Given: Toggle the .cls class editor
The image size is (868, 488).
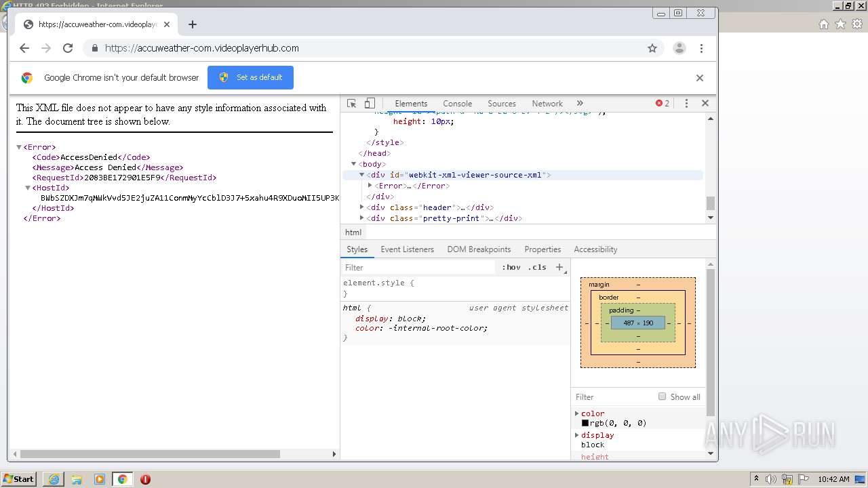Looking at the screenshot, I should [537, 268].
